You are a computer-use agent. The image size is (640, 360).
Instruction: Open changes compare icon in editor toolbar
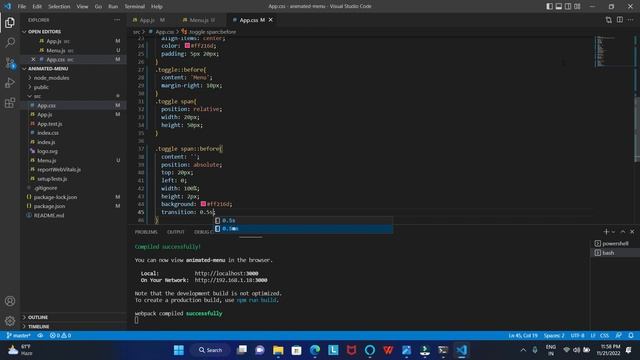coord(609,20)
